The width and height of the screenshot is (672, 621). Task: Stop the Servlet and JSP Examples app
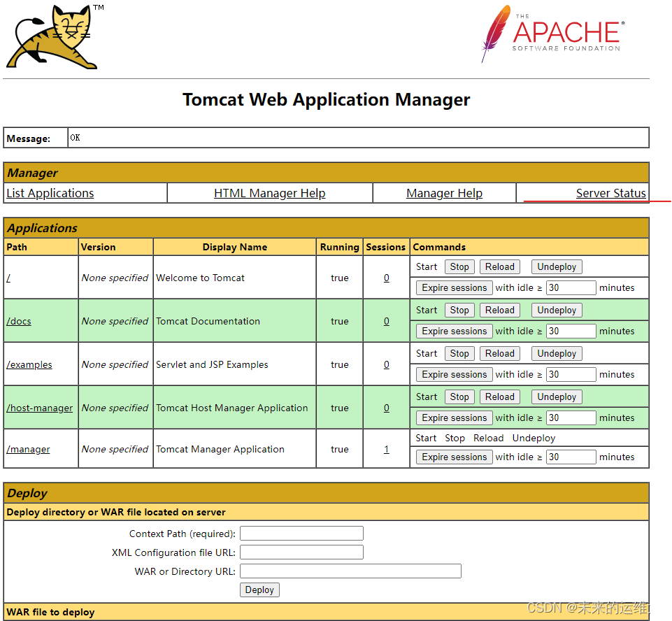pos(459,354)
